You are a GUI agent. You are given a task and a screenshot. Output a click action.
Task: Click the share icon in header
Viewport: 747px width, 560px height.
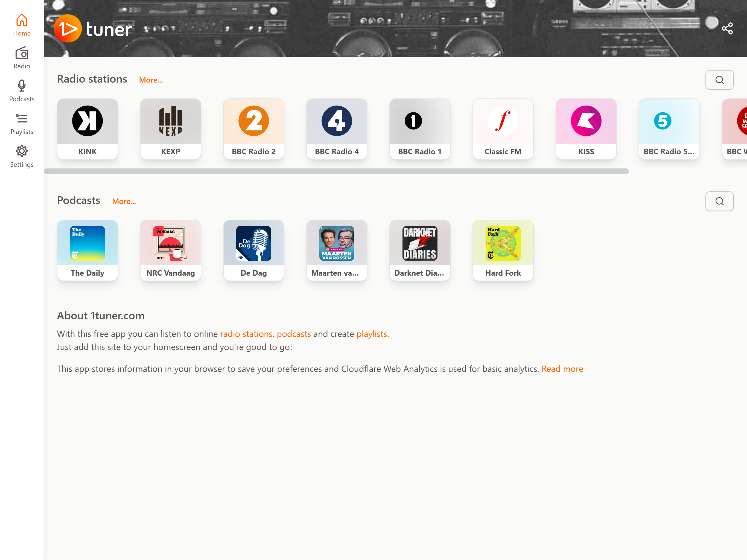[727, 28]
